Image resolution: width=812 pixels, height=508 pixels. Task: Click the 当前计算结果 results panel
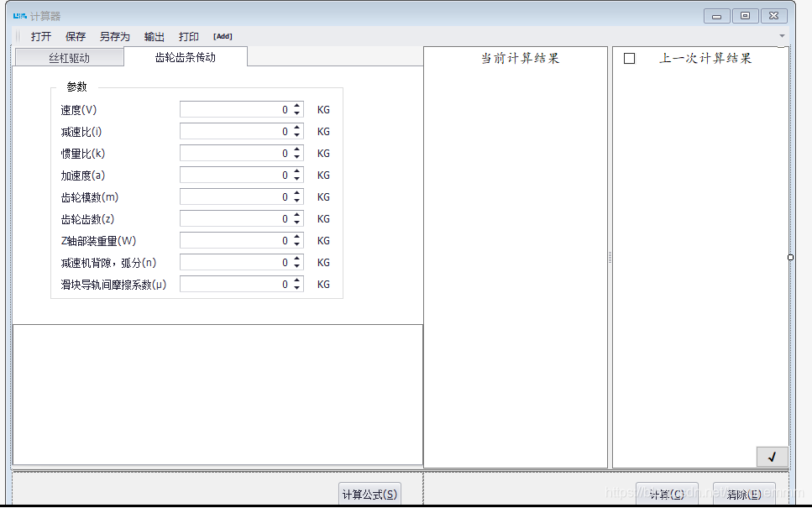coord(516,258)
